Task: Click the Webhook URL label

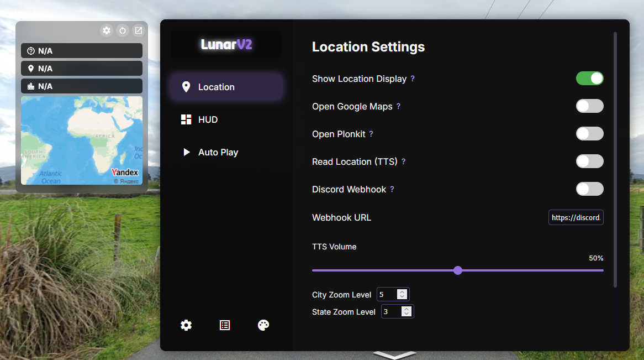Action: tap(342, 217)
